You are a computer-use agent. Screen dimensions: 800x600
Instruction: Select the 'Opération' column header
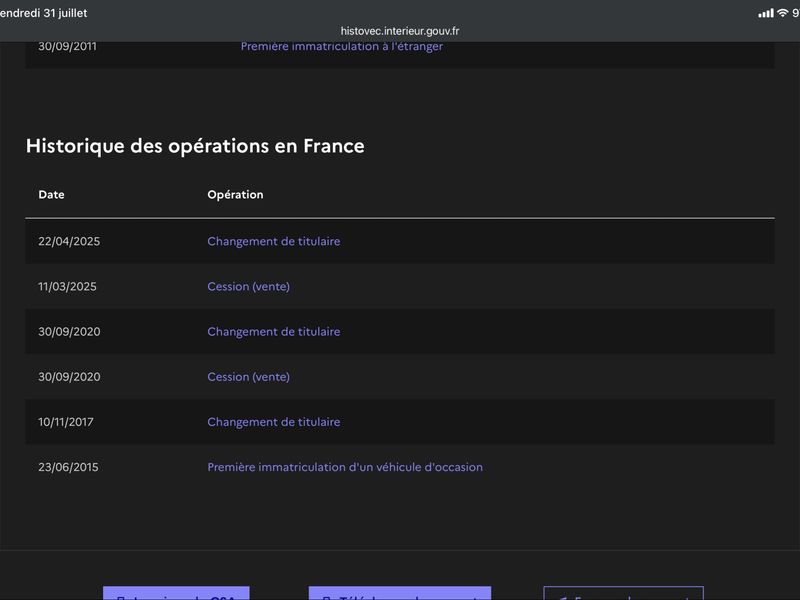coord(235,194)
